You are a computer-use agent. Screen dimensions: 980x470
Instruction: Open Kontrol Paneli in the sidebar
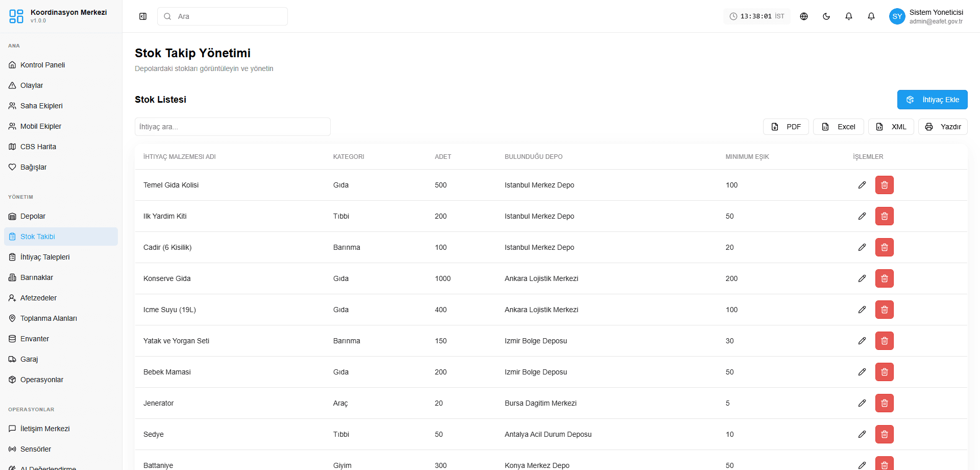click(x=61, y=65)
